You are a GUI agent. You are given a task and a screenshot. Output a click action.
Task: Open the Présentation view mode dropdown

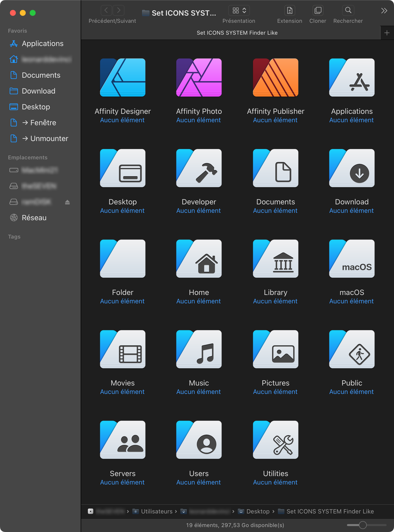[x=239, y=10]
